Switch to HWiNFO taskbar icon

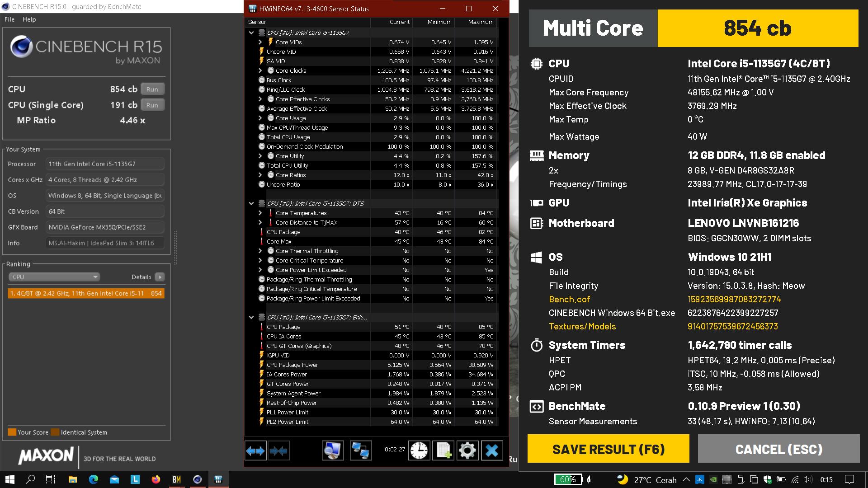tap(218, 479)
